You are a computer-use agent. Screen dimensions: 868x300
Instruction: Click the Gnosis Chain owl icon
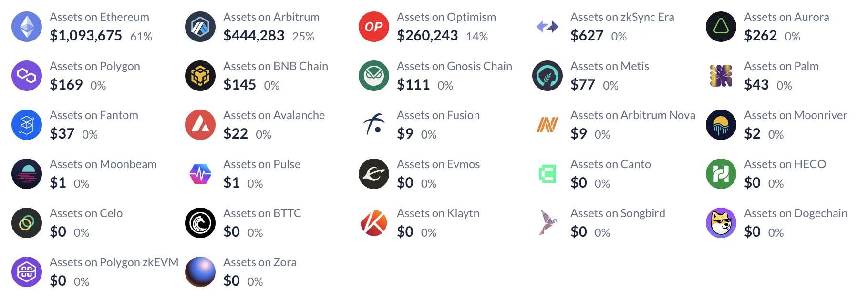coord(374,76)
